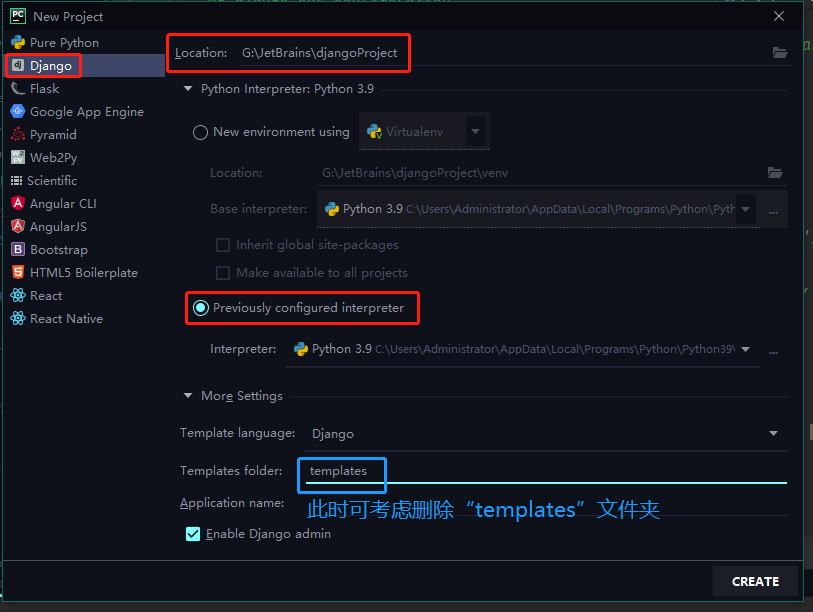Click Bootstrap project type label
This screenshot has width=813, height=612.
pos(59,249)
